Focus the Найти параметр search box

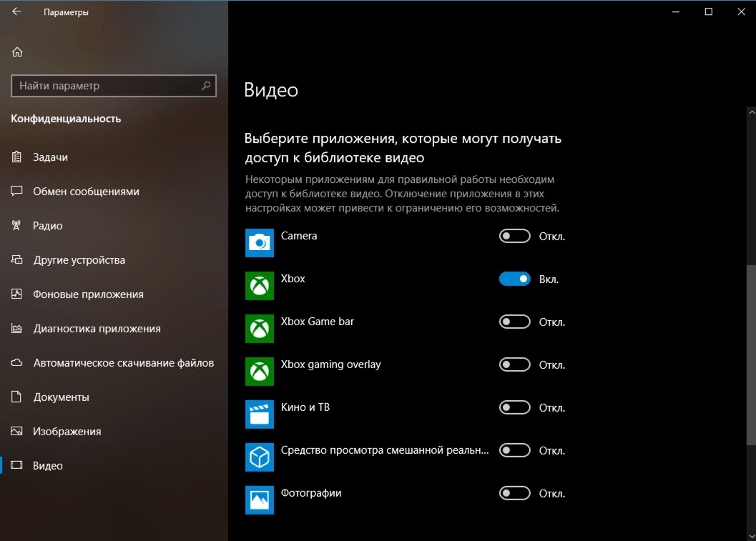pyautogui.click(x=113, y=86)
